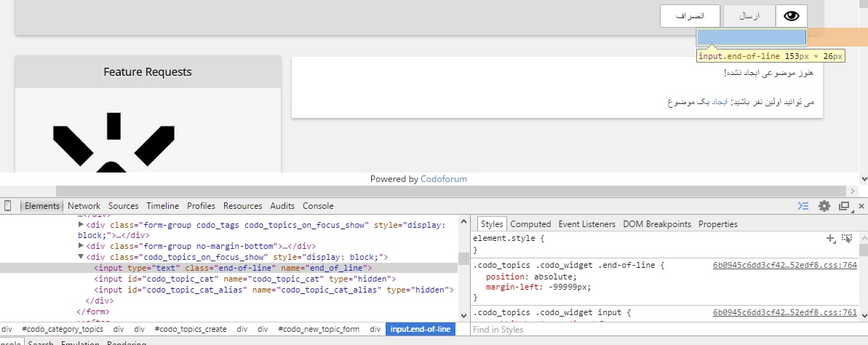Open the Console panel tab
The image size is (868, 345).
(x=318, y=206)
